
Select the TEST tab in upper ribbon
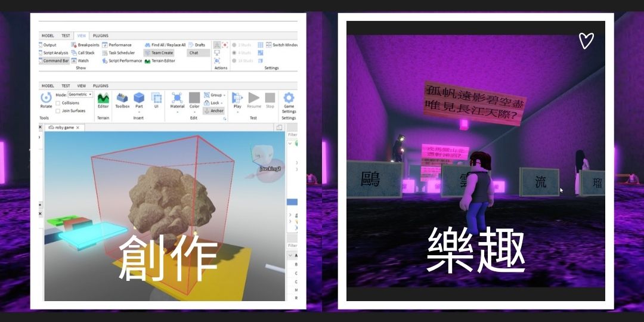click(x=66, y=36)
